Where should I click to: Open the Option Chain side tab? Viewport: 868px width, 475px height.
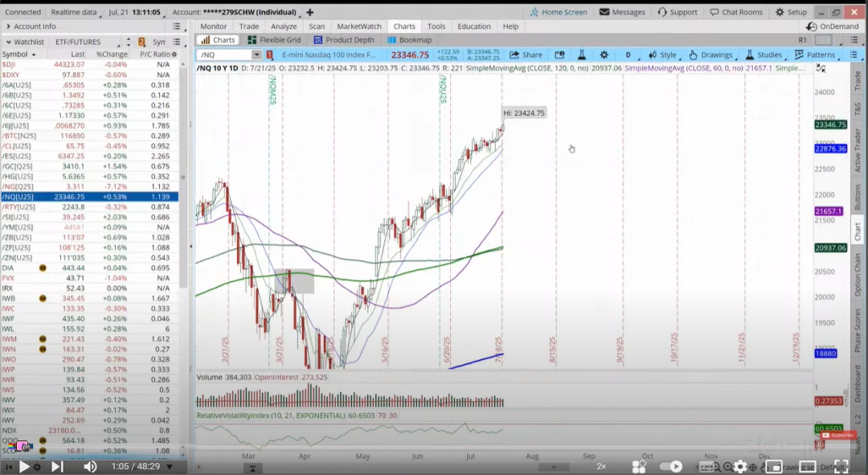point(857,276)
